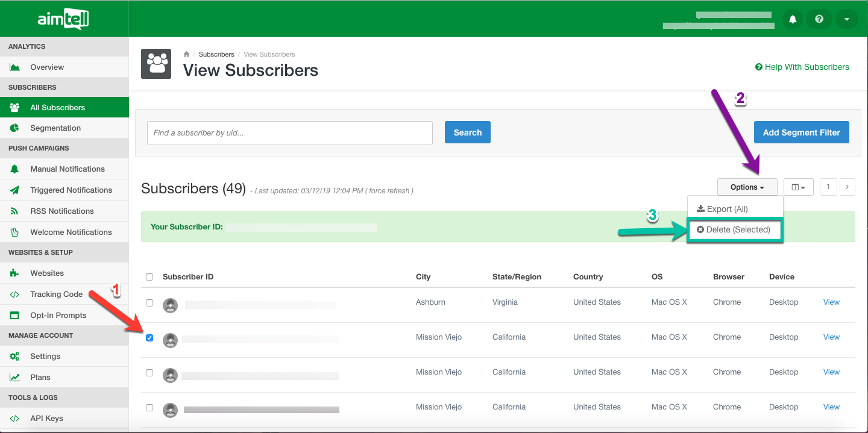Open the column visibility dropdown
The height and width of the screenshot is (433, 868).
(798, 187)
